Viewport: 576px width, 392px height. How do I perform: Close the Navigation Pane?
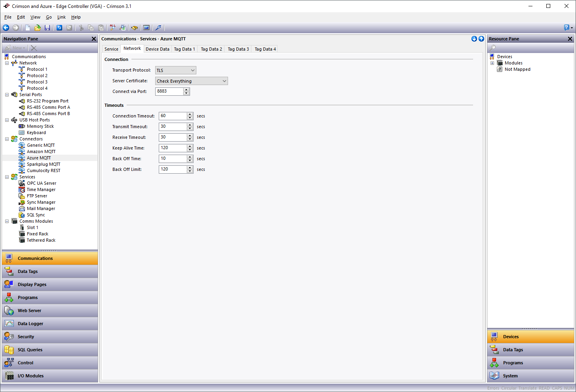94,39
